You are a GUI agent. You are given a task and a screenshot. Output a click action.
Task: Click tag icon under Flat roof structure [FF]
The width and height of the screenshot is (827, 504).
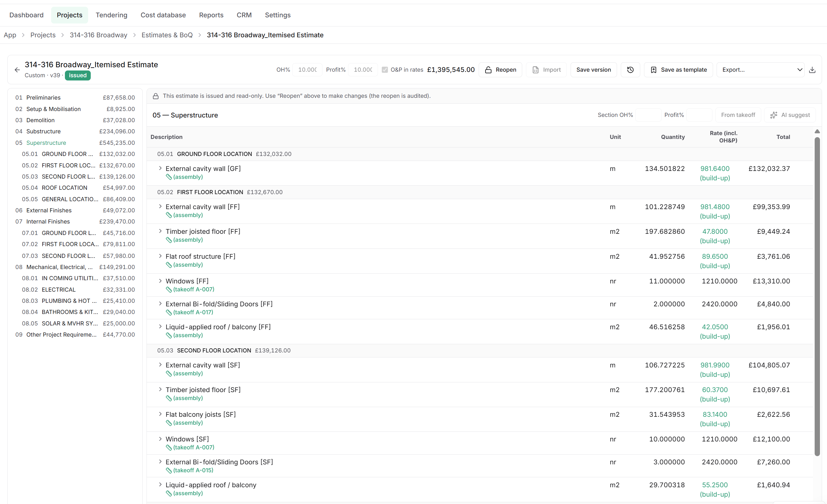click(169, 265)
